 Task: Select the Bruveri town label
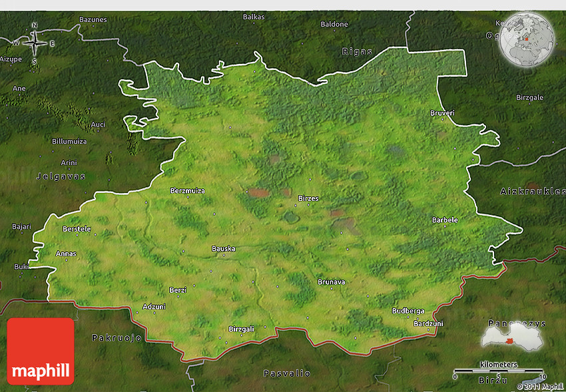coord(442,113)
